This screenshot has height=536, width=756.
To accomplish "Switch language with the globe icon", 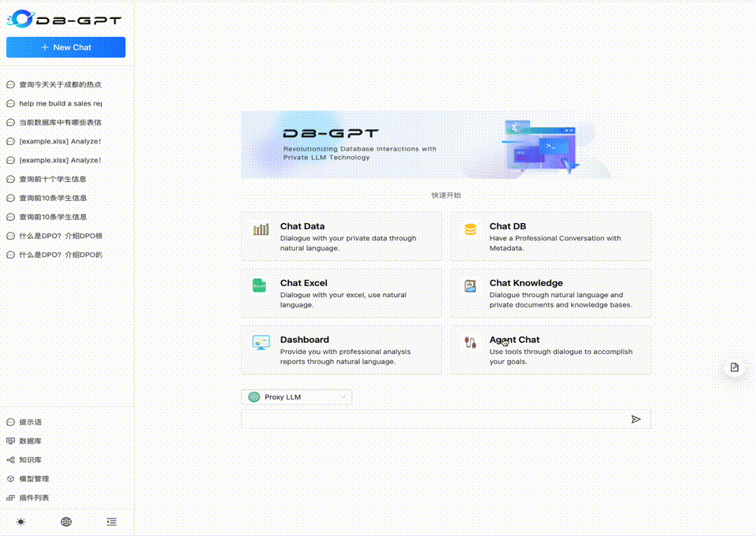I will (x=66, y=522).
